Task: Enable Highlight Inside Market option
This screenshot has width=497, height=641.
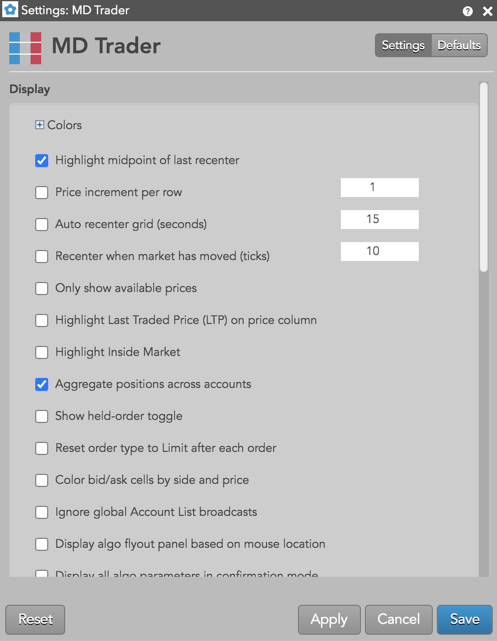Action: coord(42,352)
